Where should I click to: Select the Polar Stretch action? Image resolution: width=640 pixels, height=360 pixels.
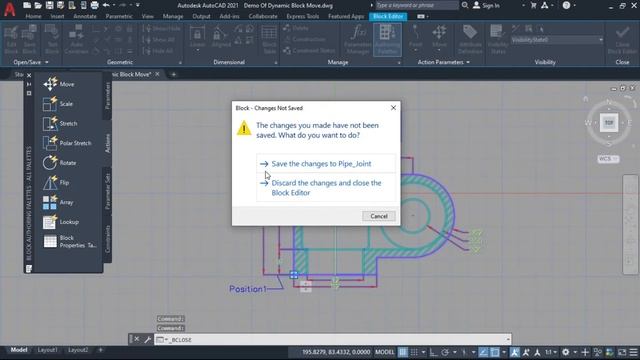pyautogui.click(x=67, y=143)
